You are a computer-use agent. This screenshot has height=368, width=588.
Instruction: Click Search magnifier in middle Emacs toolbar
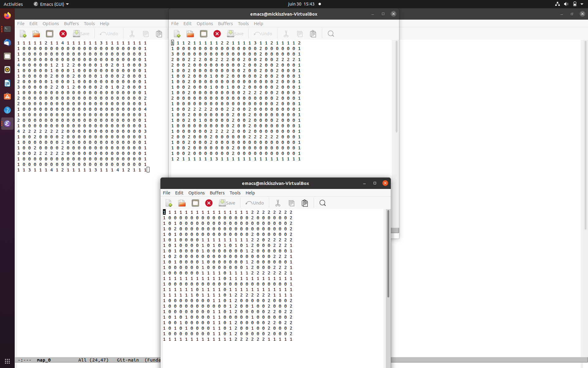[x=331, y=34]
